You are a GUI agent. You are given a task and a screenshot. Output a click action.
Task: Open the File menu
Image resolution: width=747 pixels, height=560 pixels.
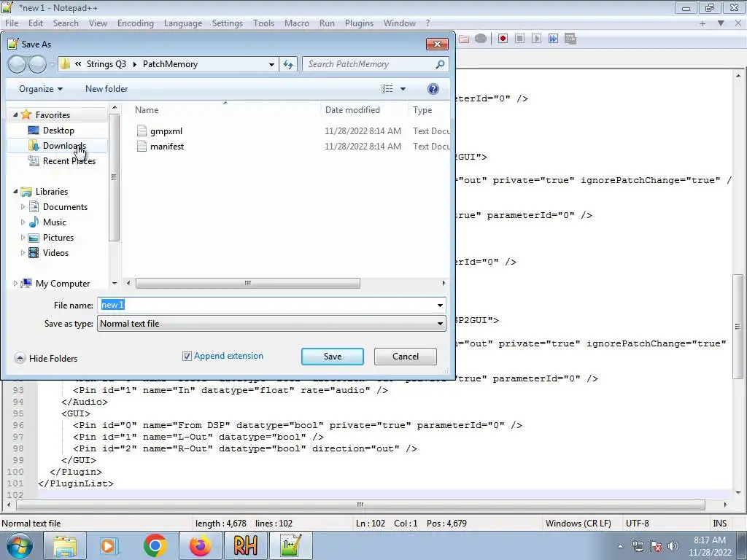[12, 23]
